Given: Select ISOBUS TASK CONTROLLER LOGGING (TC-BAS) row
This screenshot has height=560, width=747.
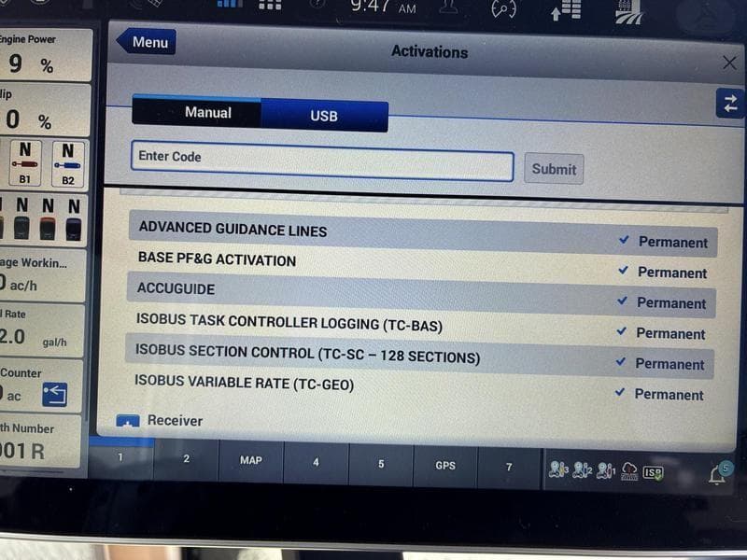Looking at the screenshot, I should pos(420,328).
